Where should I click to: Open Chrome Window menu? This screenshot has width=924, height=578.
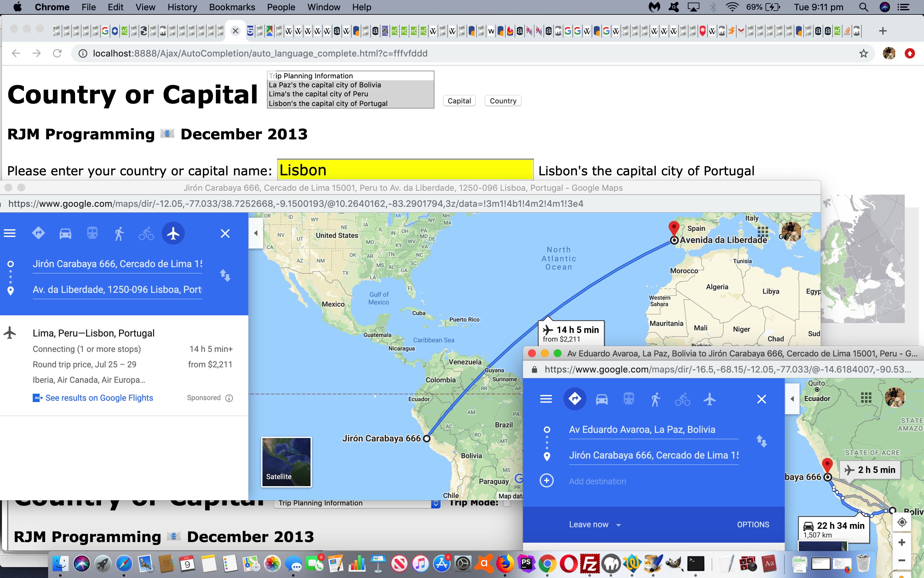point(324,7)
